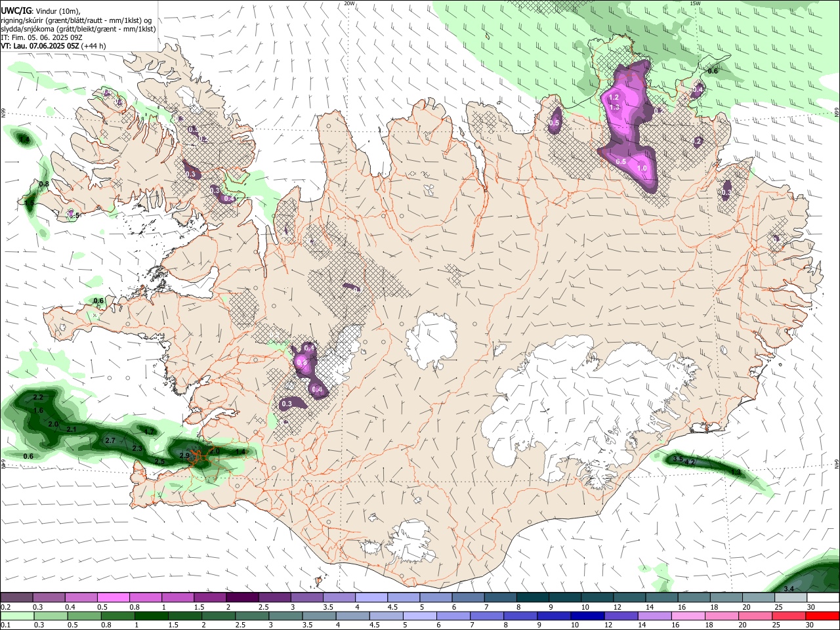Click the round white Hofsjökull glacier in central Iceland
Viewport: 840px width, 630px height.
click(x=431, y=340)
